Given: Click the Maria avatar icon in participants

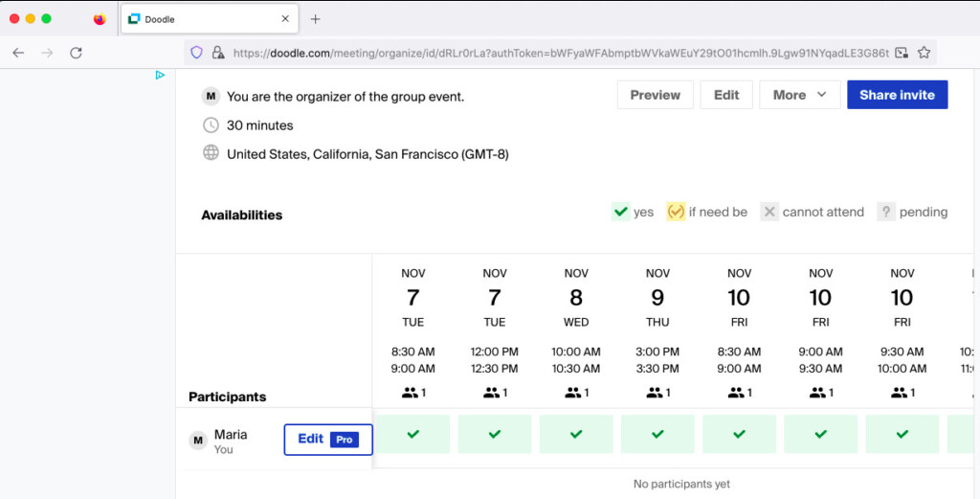Looking at the screenshot, I should pyautogui.click(x=198, y=441).
